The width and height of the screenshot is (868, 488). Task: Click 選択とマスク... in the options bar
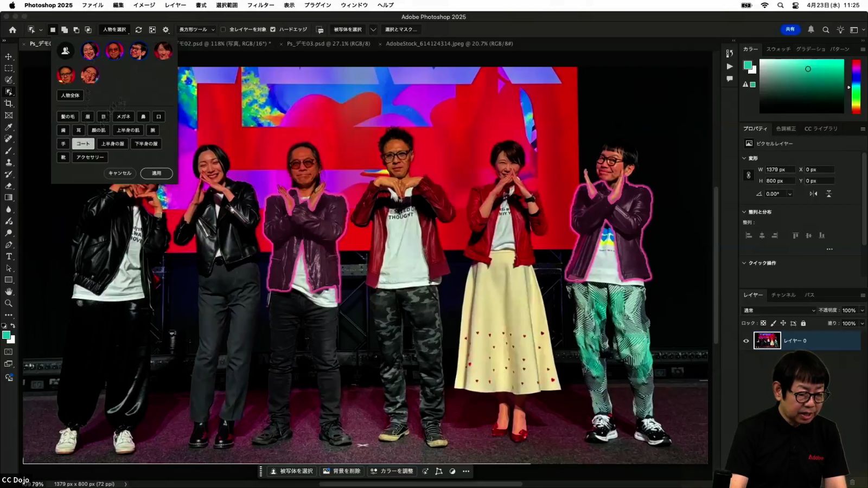[x=401, y=30]
